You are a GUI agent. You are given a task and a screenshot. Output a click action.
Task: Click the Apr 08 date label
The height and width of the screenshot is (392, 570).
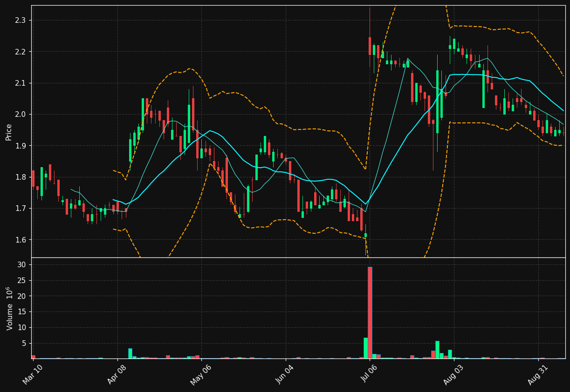tap(117, 374)
